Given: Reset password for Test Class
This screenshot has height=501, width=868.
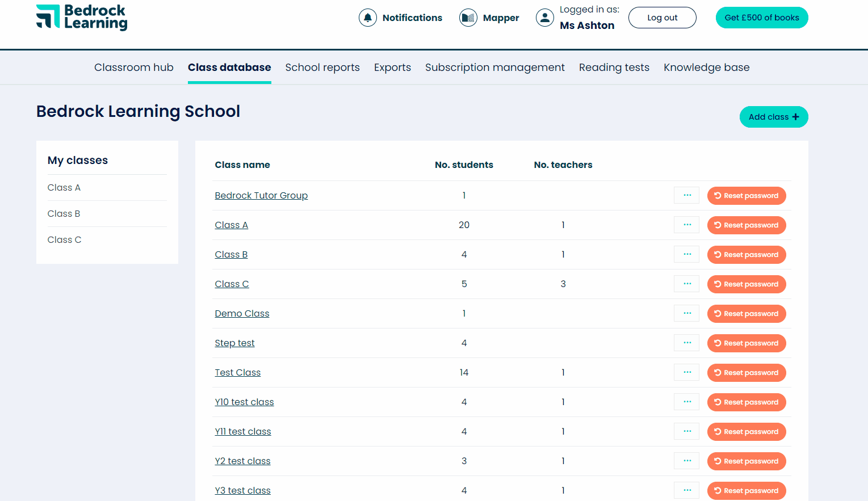Looking at the screenshot, I should 747,373.
